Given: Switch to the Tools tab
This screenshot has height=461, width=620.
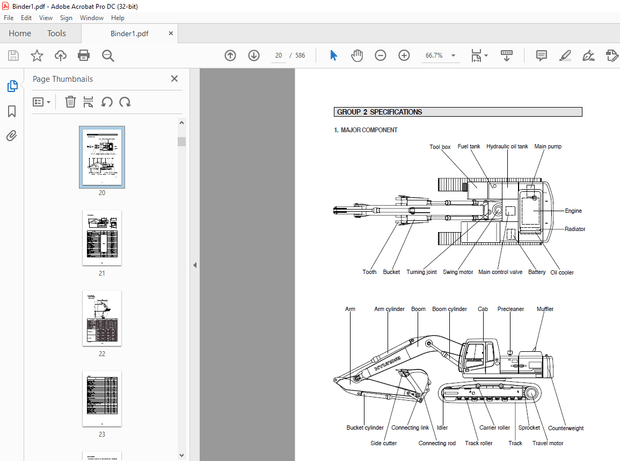Looking at the screenshot, I should point(56,33).
